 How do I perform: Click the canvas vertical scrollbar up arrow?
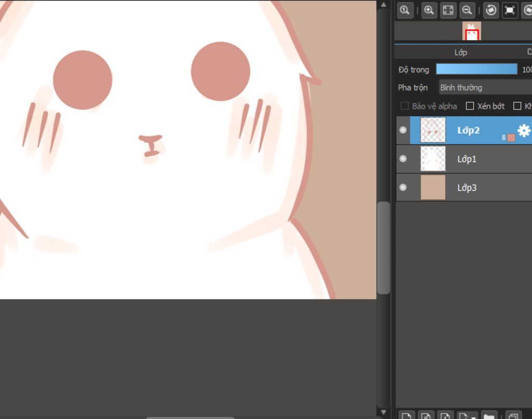(383, 4)
